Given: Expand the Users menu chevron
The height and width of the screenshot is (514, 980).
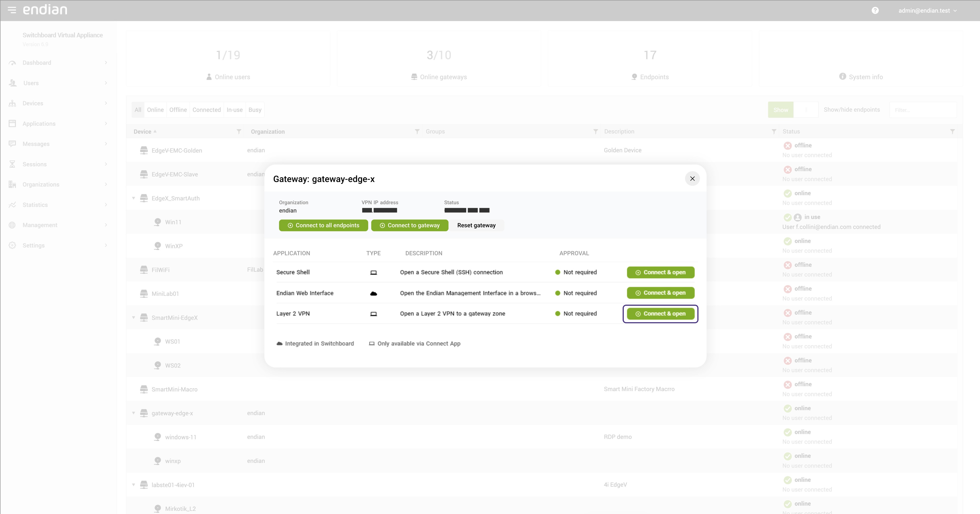Looking at the screenshot, I should [106, 83].
